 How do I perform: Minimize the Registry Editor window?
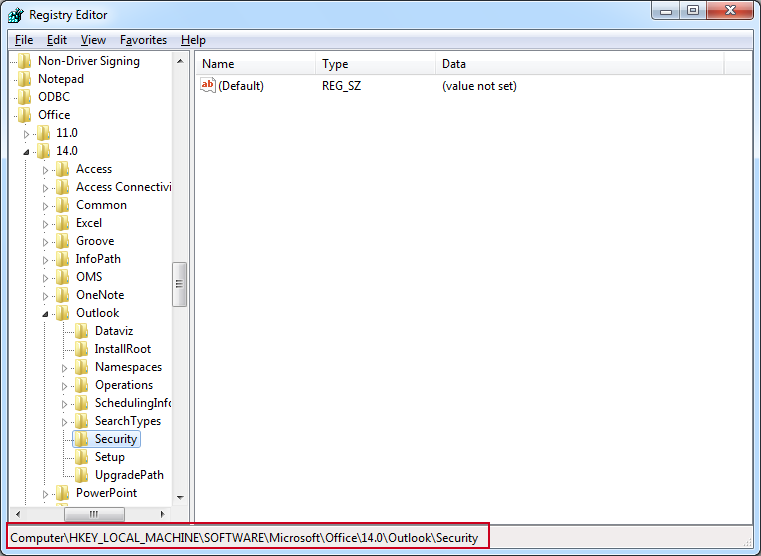666,10
